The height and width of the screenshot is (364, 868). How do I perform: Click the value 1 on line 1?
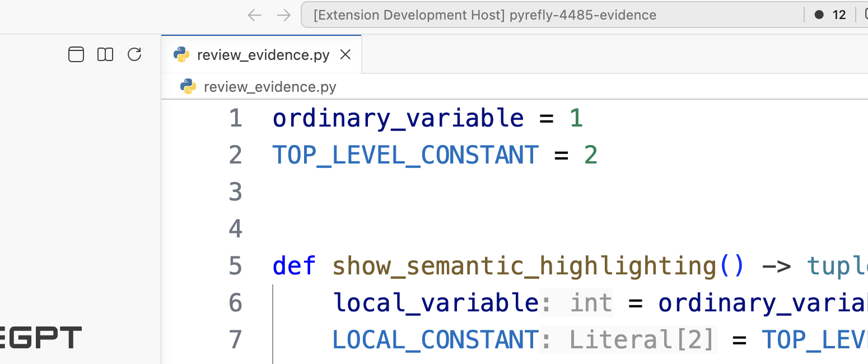tap(576, 118)
